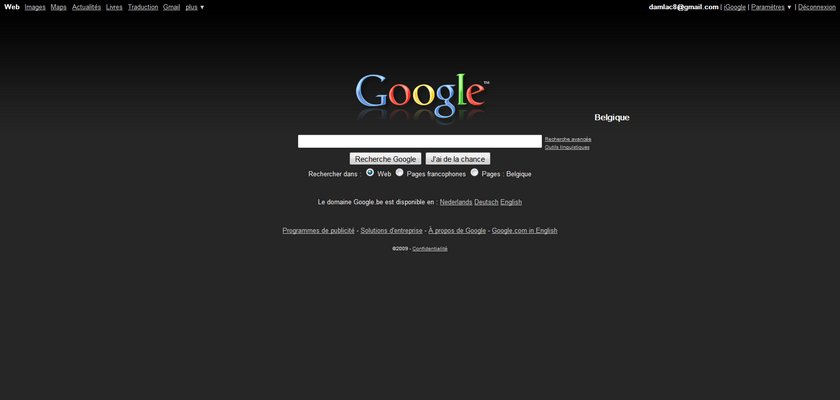Viewport: 840px width, 400px height.
Task: Switch the site to Deutsch
Action: 486,202
